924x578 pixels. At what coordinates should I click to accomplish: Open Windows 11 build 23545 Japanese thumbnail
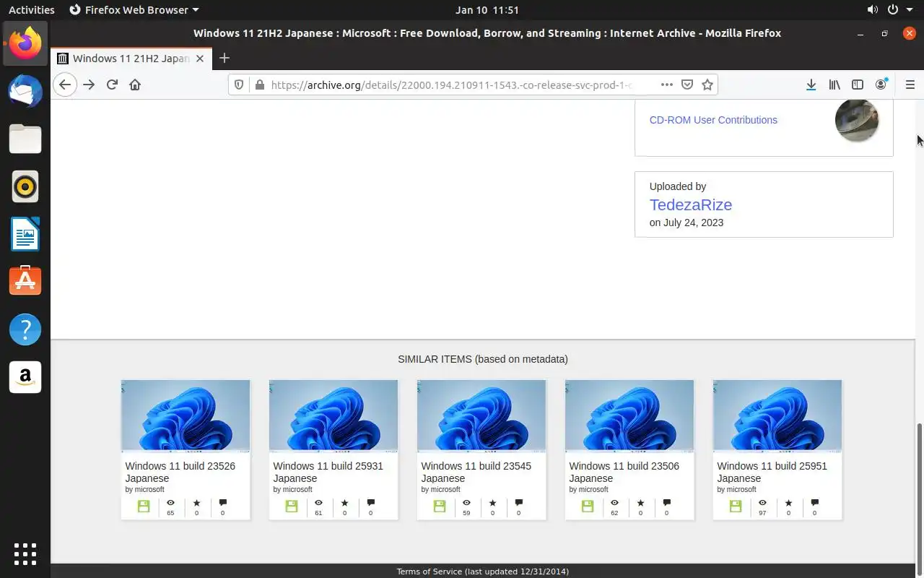[x=481, y=415]
